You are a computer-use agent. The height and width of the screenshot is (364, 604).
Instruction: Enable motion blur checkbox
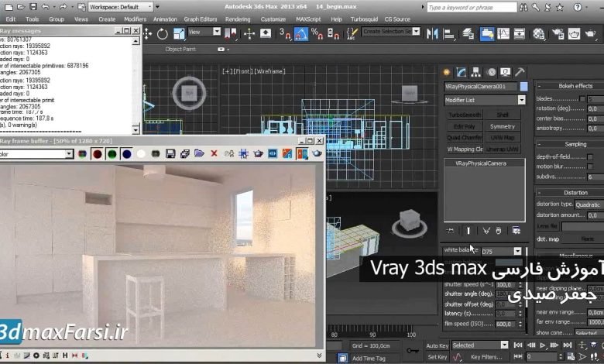590,167
